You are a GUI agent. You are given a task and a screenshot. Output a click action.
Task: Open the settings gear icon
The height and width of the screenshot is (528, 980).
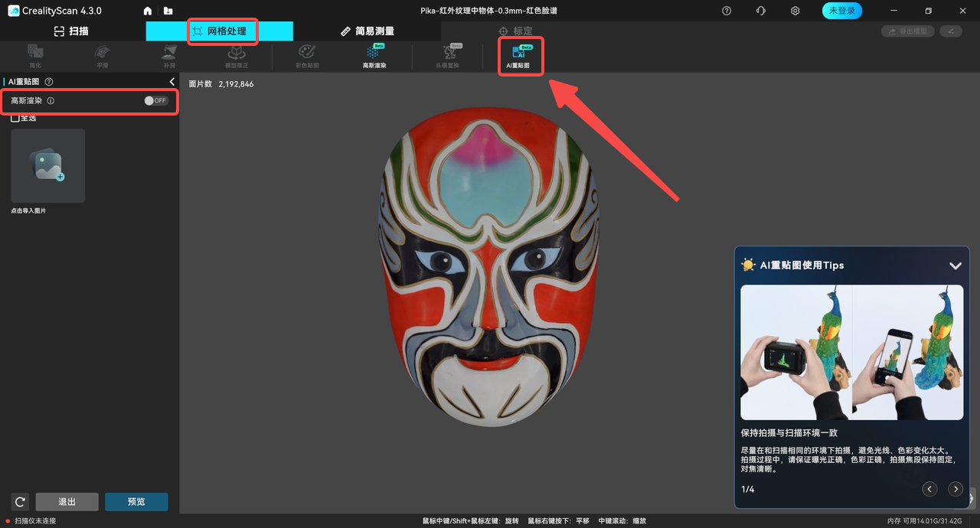click(x=795, y=11)
